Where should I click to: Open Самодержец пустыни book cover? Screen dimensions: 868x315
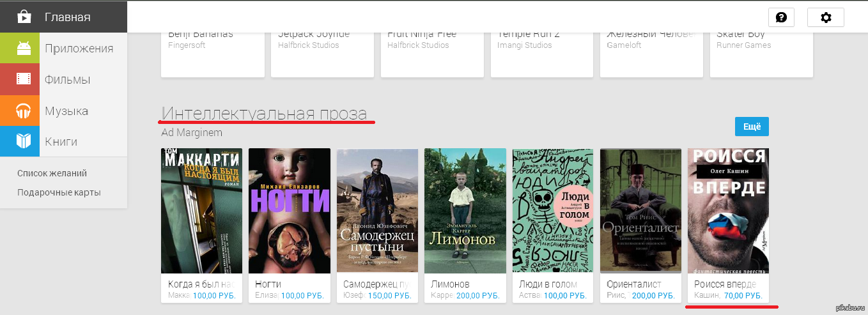tap(377, 211)
